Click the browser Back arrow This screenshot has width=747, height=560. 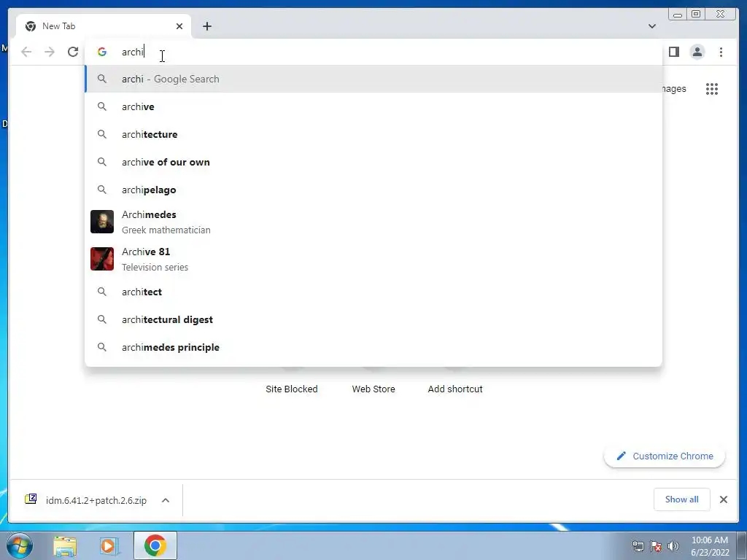(26, 52)
